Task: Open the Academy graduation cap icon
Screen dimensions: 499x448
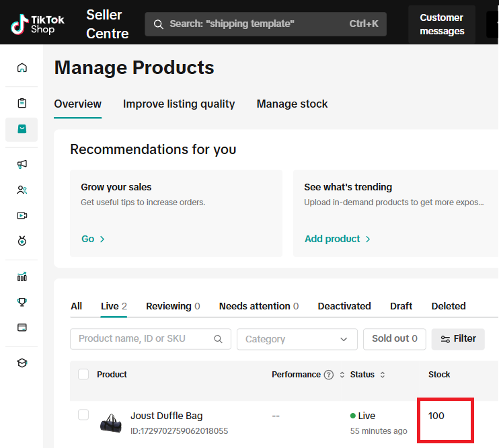Action: pos(22,363)
